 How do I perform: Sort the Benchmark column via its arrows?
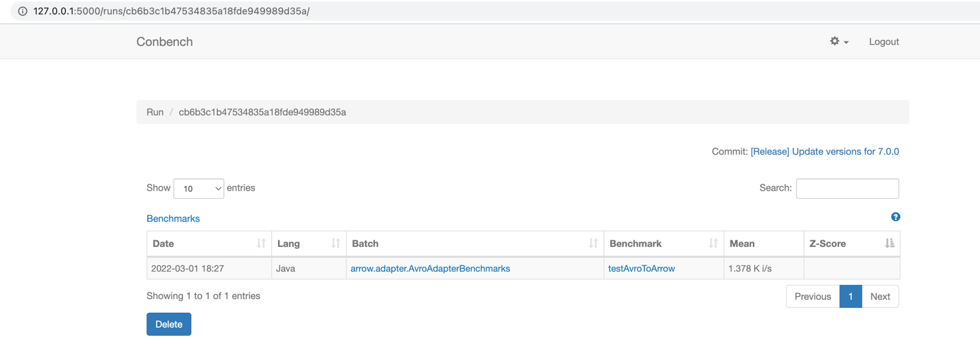click(713, 244)
